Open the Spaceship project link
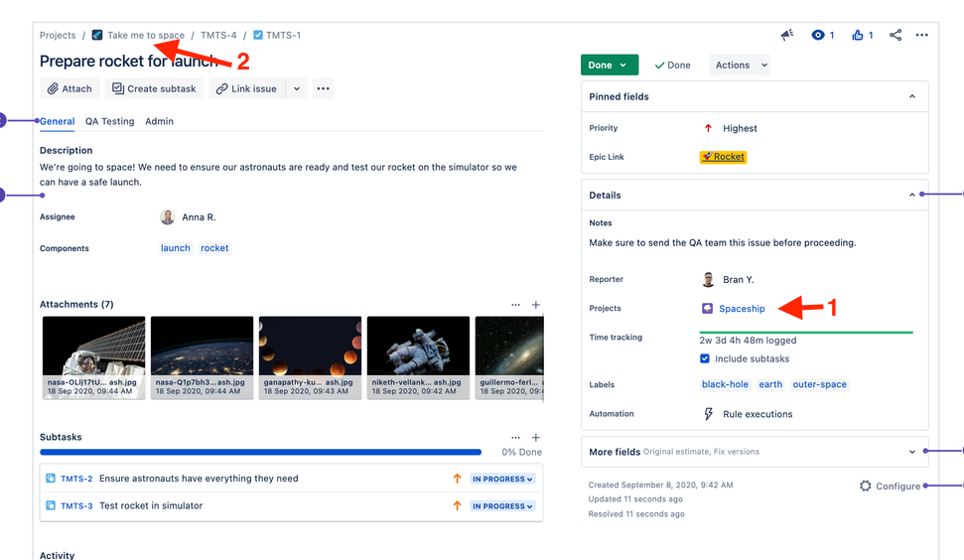 click(742, 309)
